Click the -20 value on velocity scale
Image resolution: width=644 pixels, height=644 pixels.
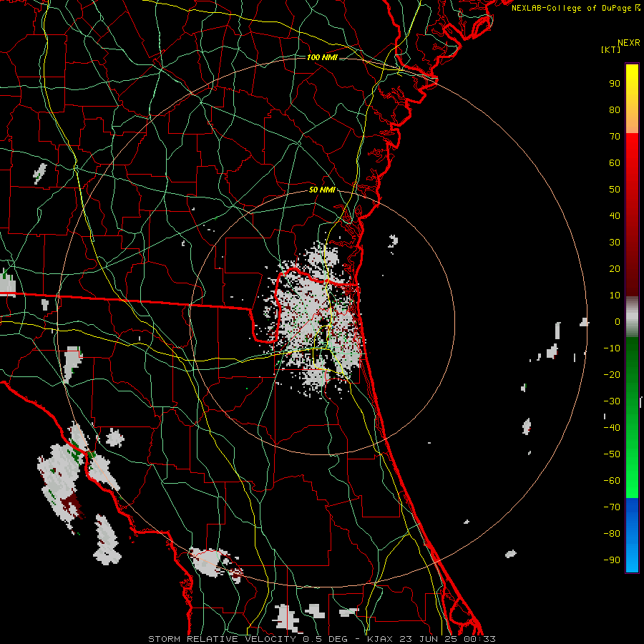612,375
